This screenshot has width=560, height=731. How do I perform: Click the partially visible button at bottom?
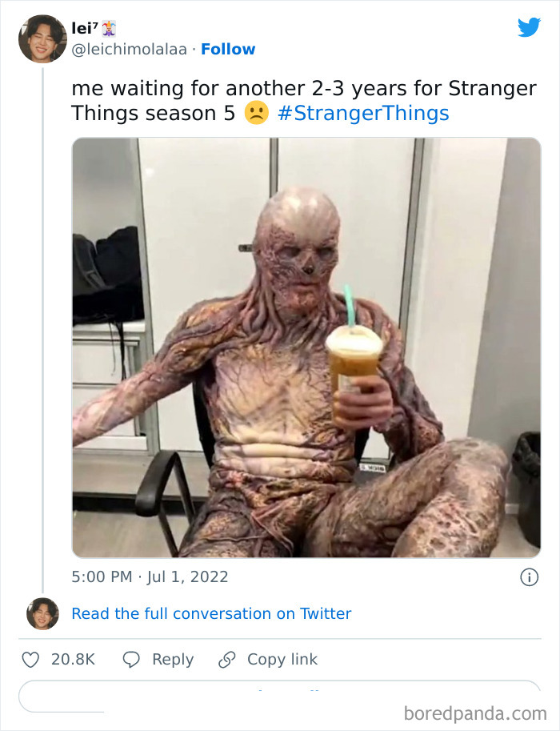pyautogui.click(x=280, y=695)
